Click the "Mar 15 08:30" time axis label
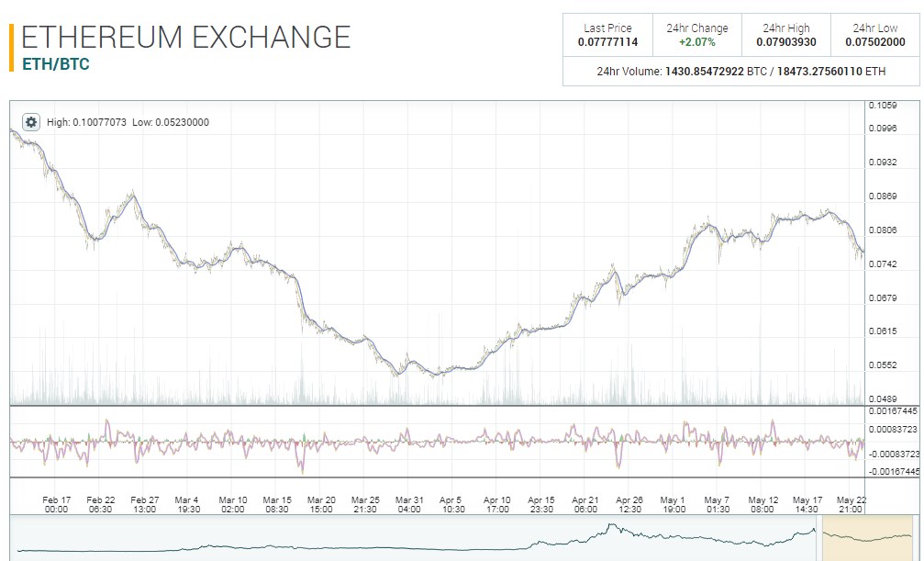Image resolution: width=924 pixels, height=561 pixels. [277, 504]
